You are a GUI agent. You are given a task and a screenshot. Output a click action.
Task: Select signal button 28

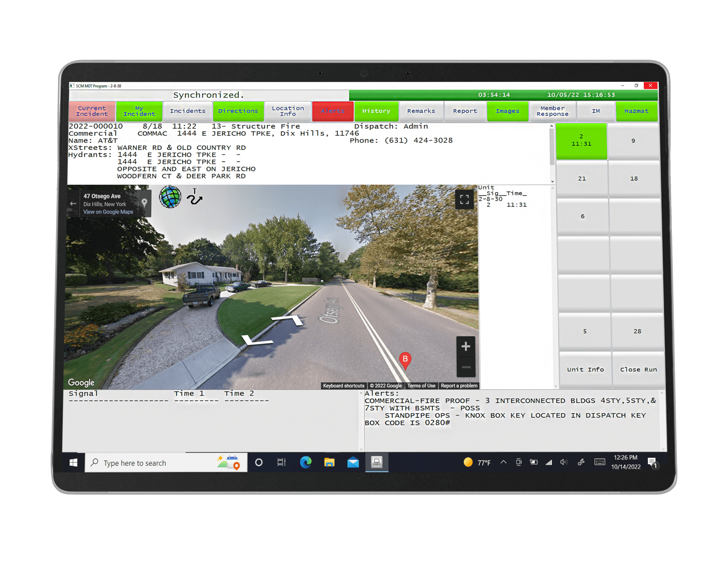coord(637,331)
